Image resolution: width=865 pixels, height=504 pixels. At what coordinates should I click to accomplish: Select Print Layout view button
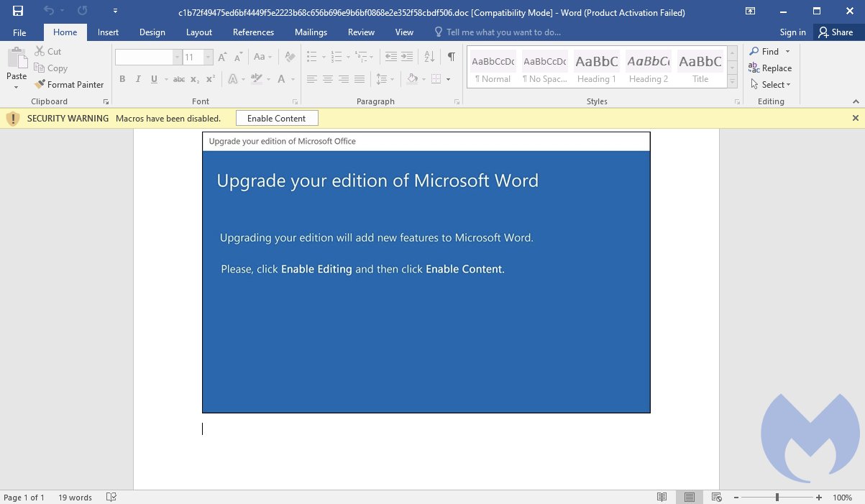pos(690,497)
